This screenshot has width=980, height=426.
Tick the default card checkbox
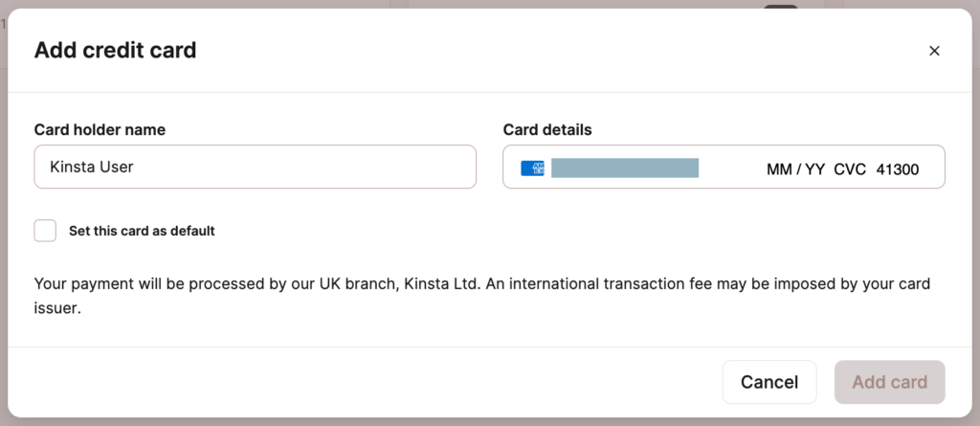tap(45, 231)
